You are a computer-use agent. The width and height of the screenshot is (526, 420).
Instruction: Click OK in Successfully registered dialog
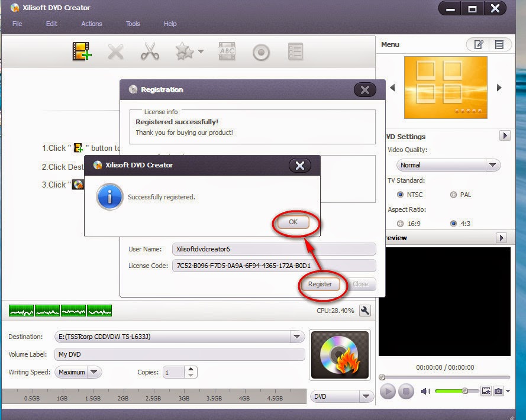[293, 222]
